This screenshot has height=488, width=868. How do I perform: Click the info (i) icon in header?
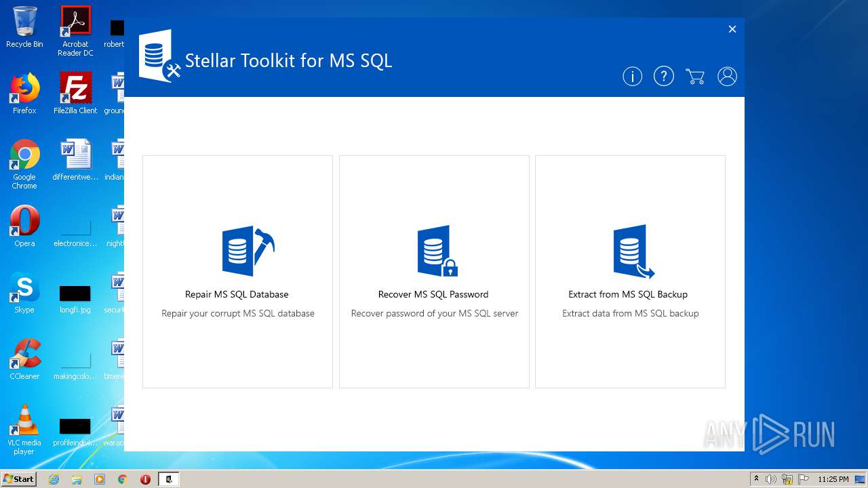tap(632, 77)
